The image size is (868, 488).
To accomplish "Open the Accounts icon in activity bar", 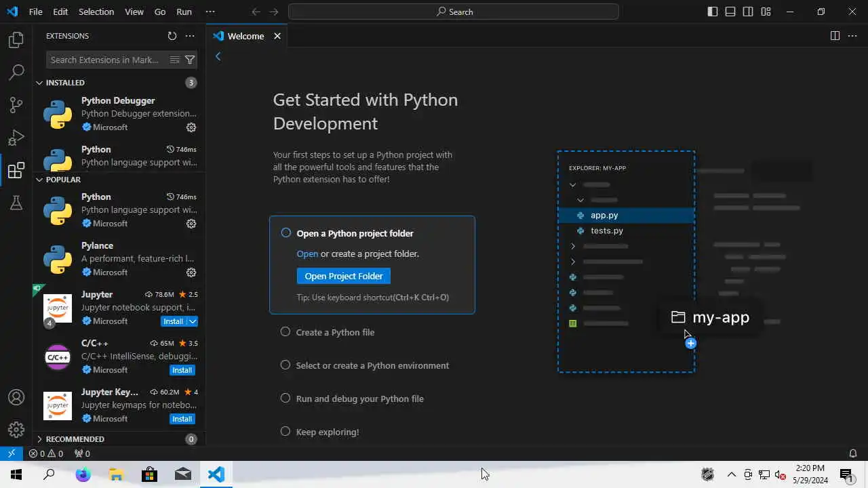I will pos(16,397).
